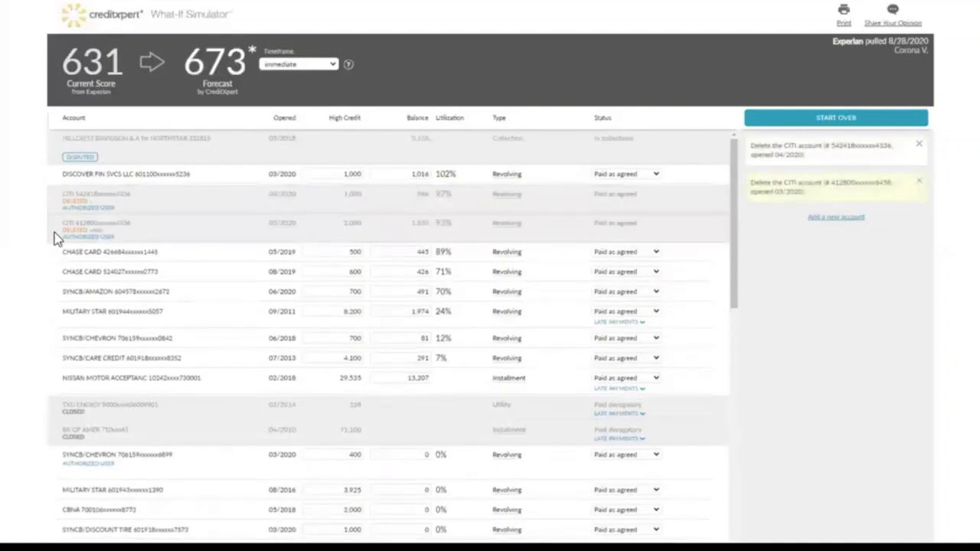Edit balance field for CHASE CARD 0773
Image resolution: width=980 pixels, height=551 pixels.
[401, 272]
